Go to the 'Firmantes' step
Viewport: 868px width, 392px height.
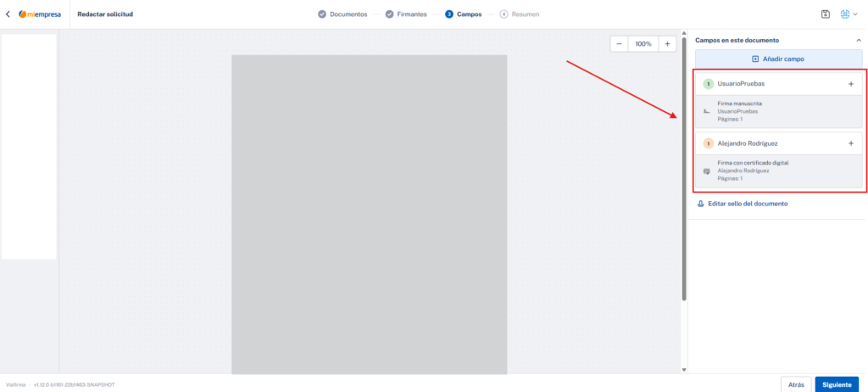(x=406, y=14)
